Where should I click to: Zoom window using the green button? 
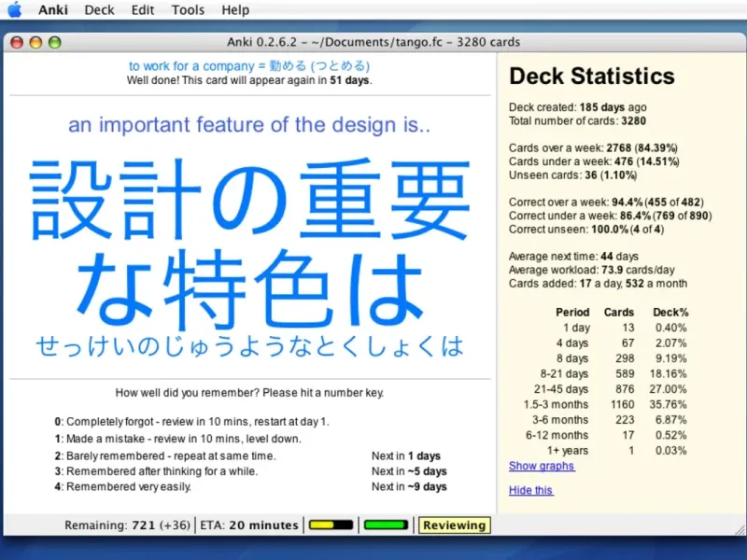coord(55,42)
